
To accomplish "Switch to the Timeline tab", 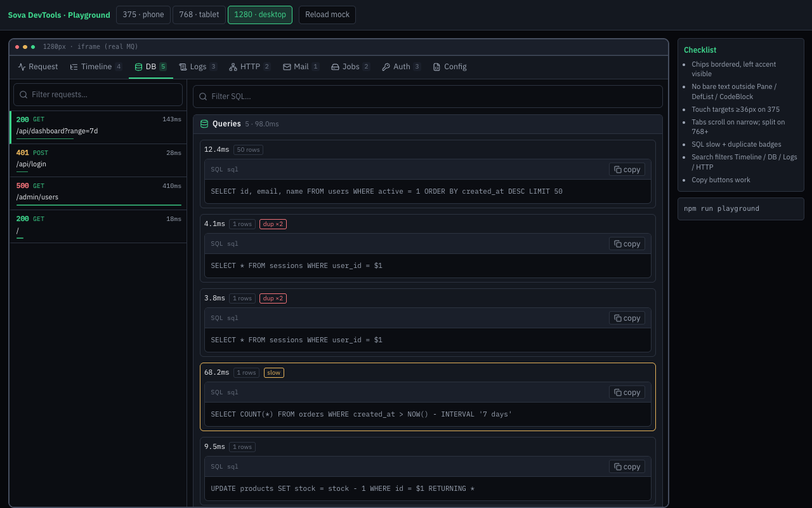I will coord(96,67).
